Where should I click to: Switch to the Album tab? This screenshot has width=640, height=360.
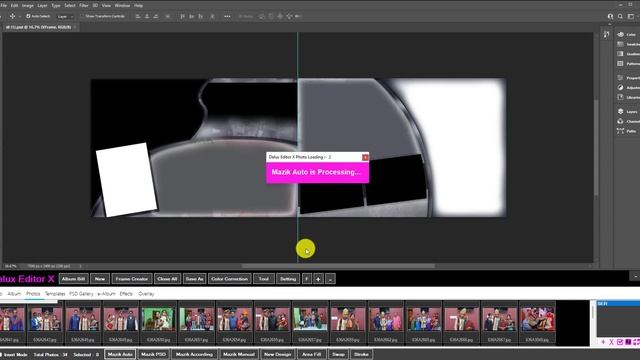[14, 294]
